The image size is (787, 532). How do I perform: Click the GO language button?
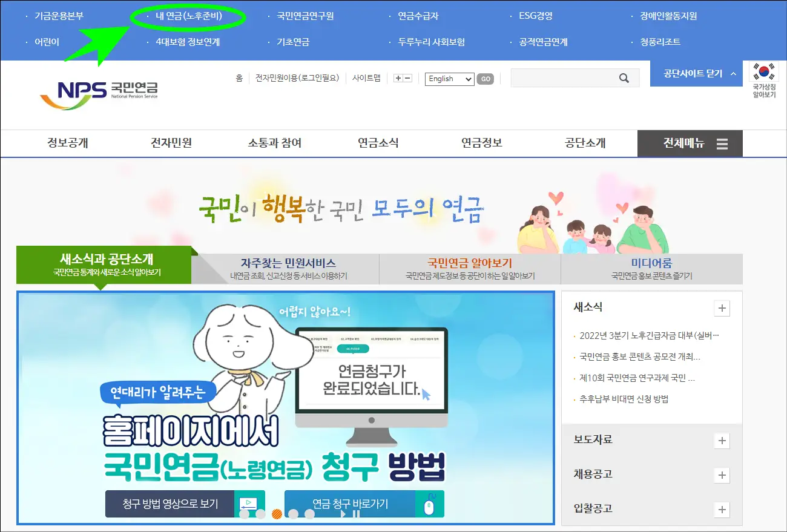pos(485,79)
